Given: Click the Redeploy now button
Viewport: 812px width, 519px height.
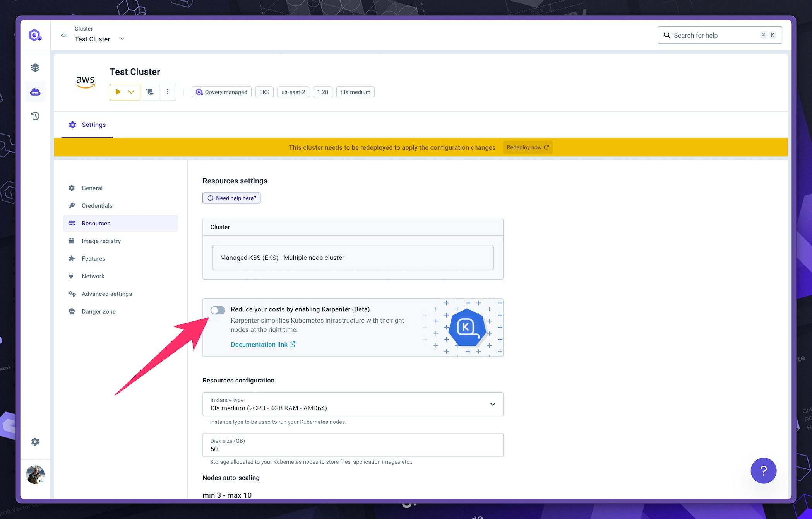Looking at the screenshot, I should click(x=528, y=147).
